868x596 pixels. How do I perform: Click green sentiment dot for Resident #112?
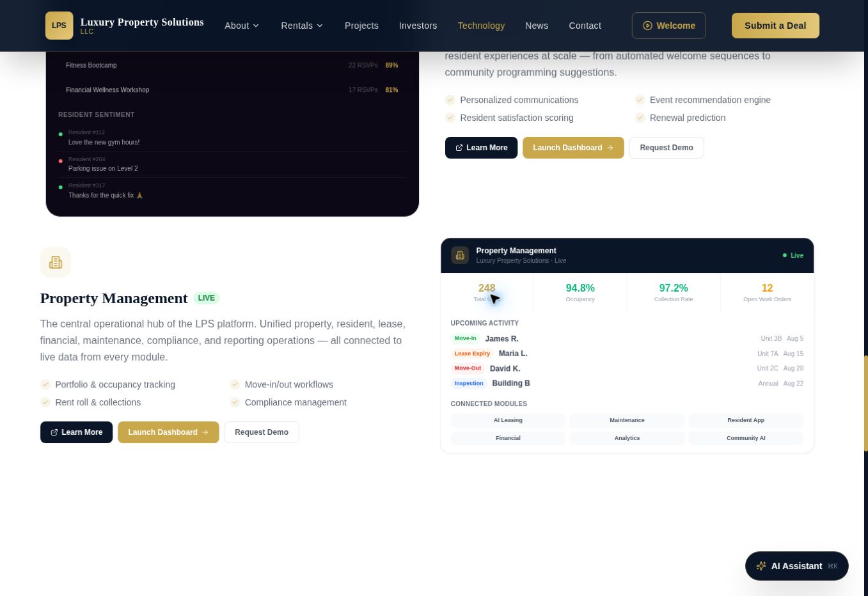[x=61, y=134]
